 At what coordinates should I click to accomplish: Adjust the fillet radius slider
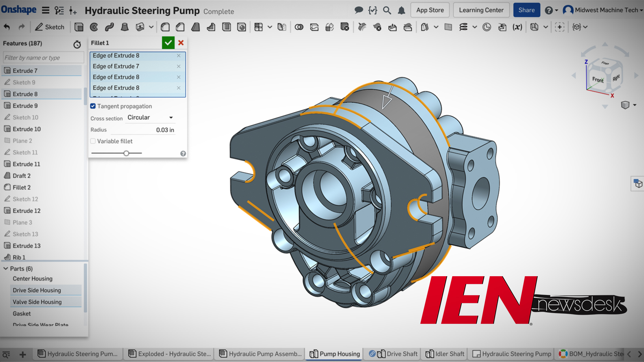126,153
